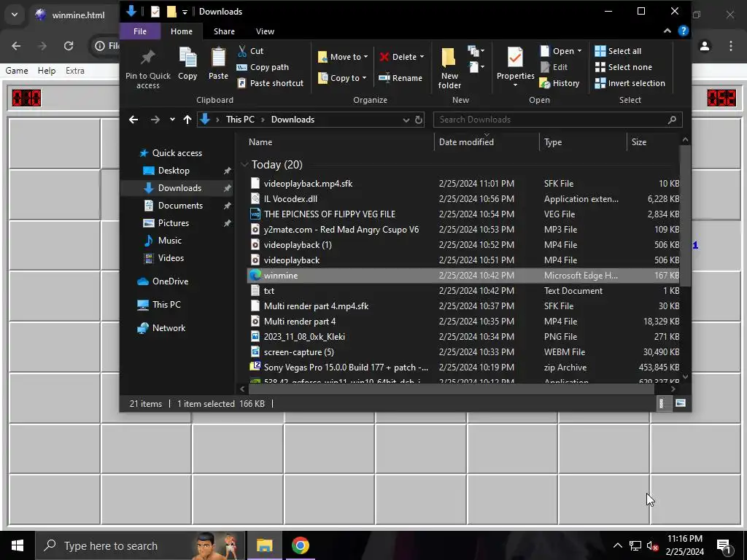The height and width of the screenshot is (560, 747).
Task: Click Select all
Action: 618,51
